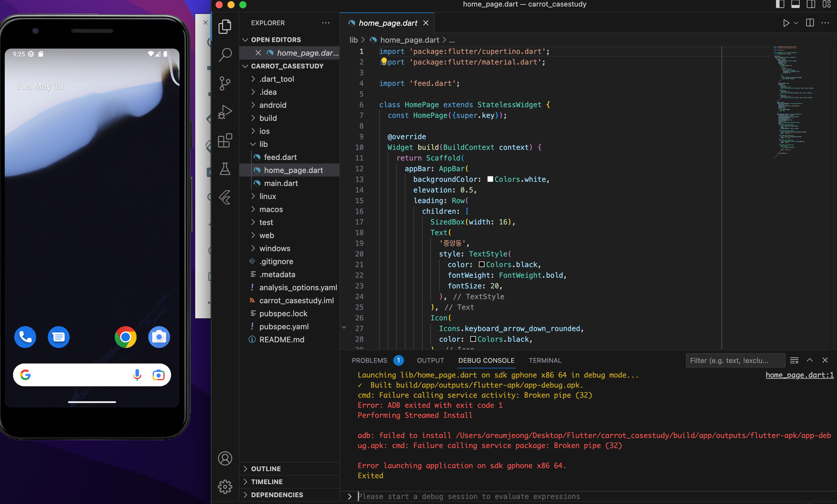Select the DEBUG CONSOLE panel tab
The width and height of the screenshot is (837, 504).
[486, 360]
